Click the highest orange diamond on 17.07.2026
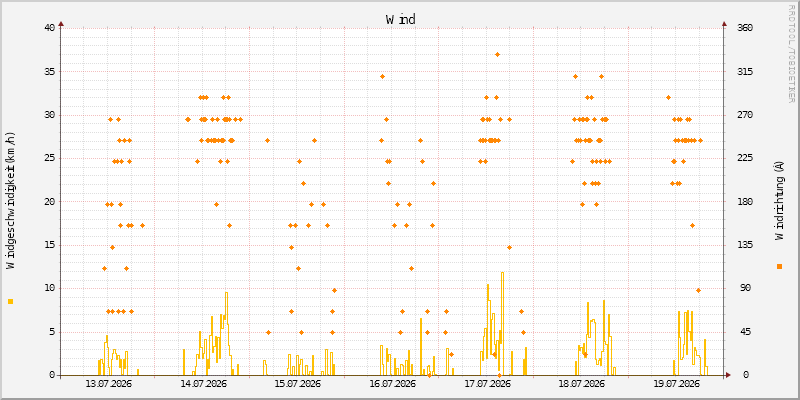 tap(497, 55)
